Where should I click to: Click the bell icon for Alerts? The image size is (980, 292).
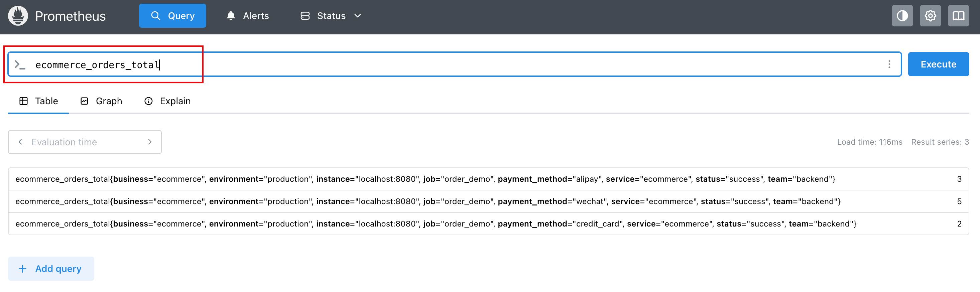coord(231,16)
